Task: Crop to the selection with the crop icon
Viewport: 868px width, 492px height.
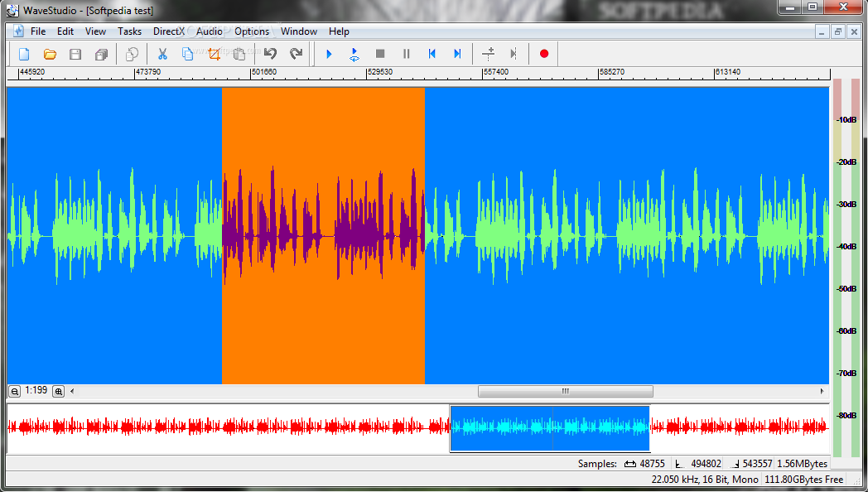Action: pos(214,54)
